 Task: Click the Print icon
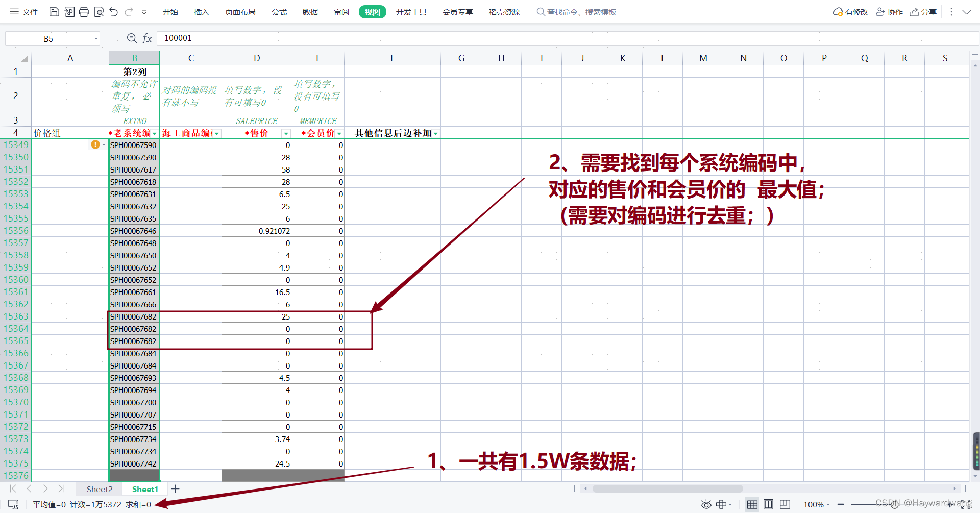[84, 12]
